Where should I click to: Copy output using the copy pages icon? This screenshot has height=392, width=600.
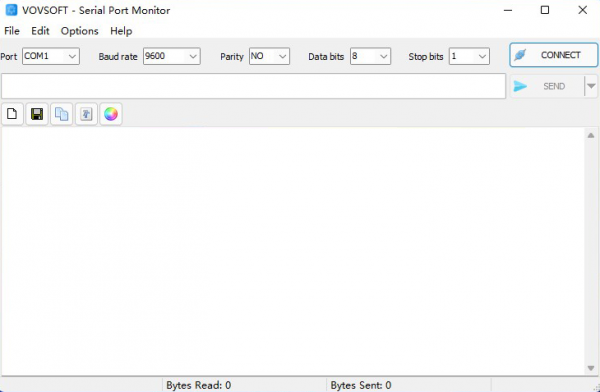pyautogui.click(x=61, y=114)
